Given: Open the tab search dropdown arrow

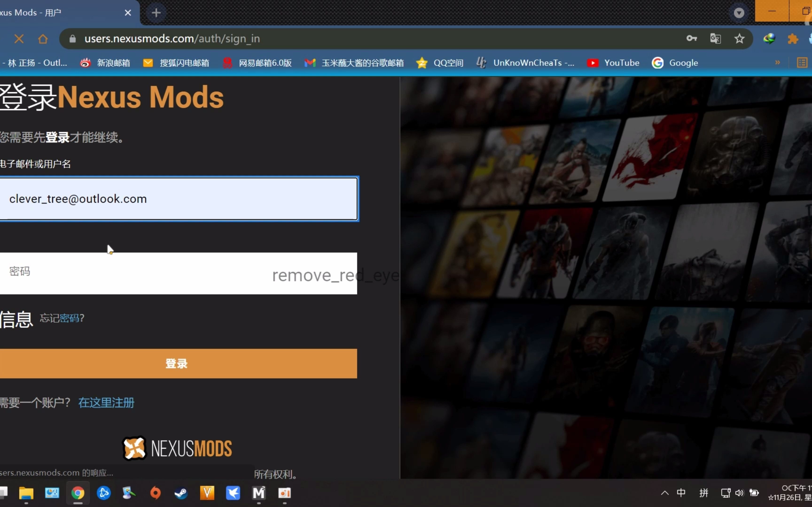Looking at the screenshot, I should 739,13.
